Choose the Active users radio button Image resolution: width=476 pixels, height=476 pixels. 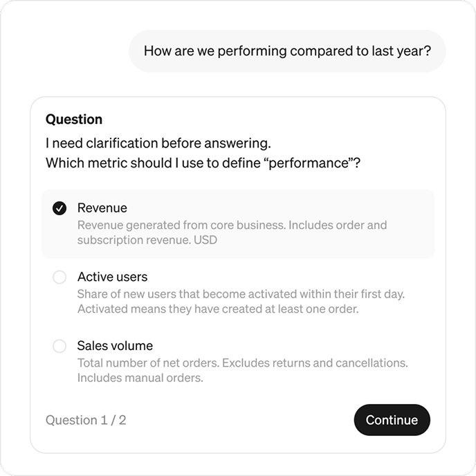click(60, 277)
